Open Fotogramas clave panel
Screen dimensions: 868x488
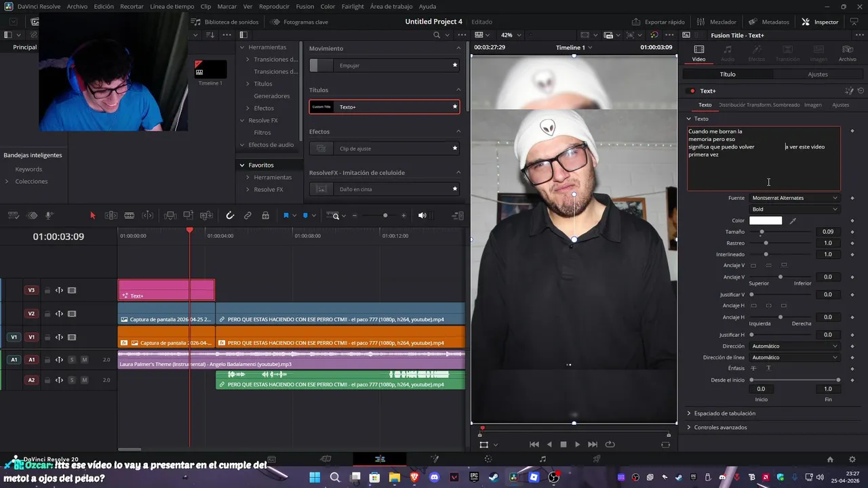tap(300, 22)
